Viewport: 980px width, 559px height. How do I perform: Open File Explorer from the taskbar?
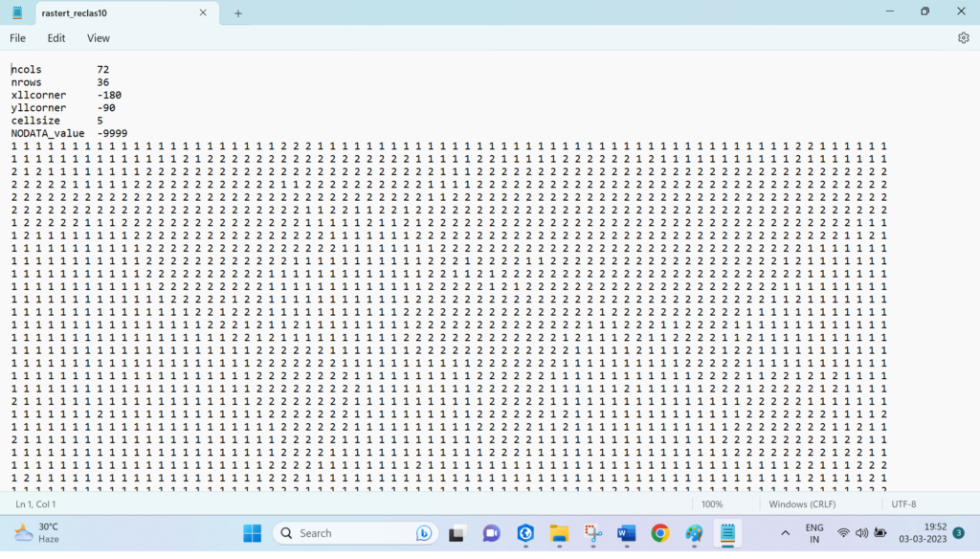click(x=560, y=533)
